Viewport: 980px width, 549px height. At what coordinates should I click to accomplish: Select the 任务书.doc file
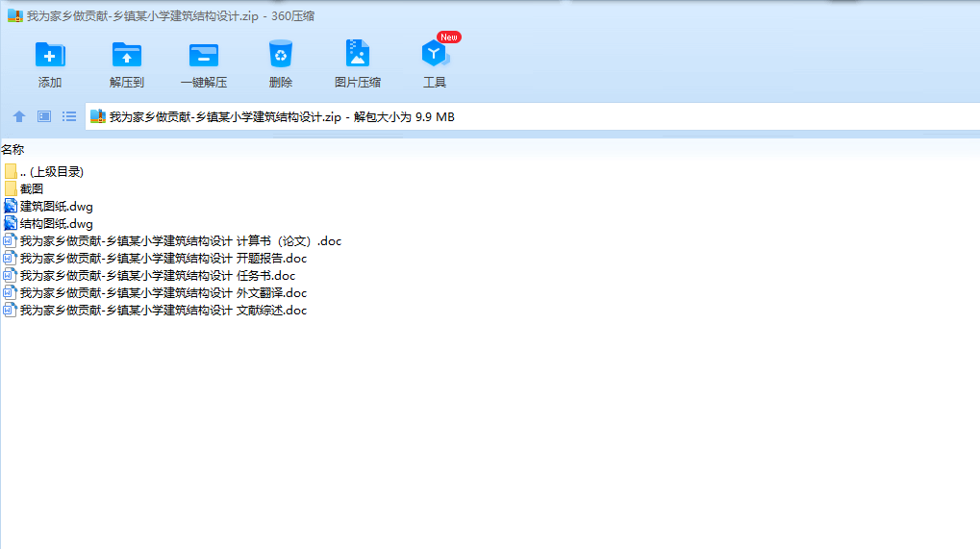[149, 275]
